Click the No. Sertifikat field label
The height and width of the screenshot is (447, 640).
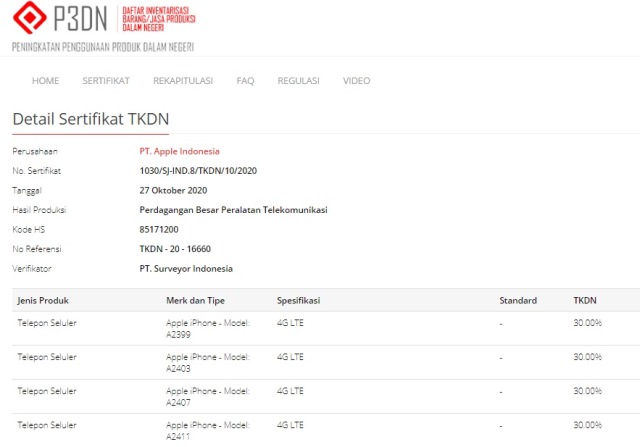[37, 171]
